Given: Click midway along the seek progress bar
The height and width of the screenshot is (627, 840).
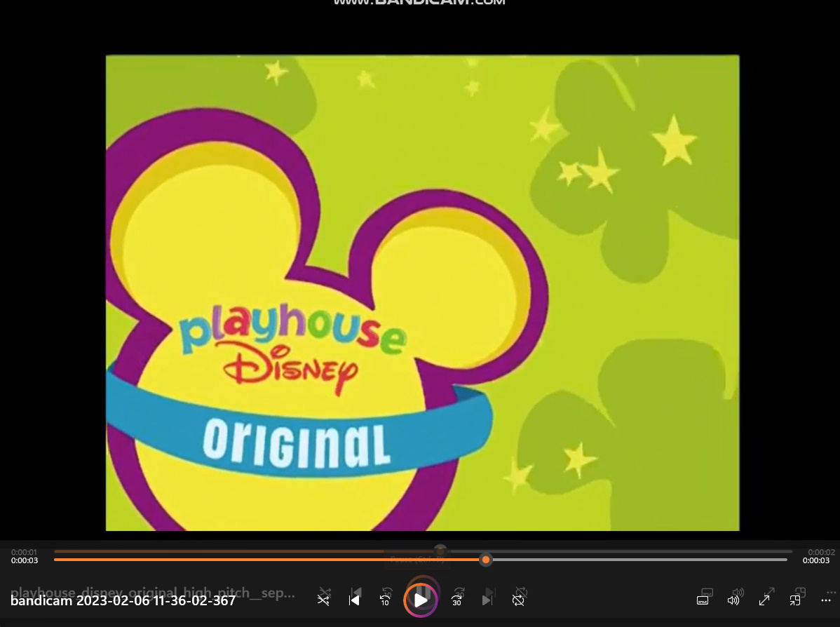Looking at the screenshot, I should 421,560.
